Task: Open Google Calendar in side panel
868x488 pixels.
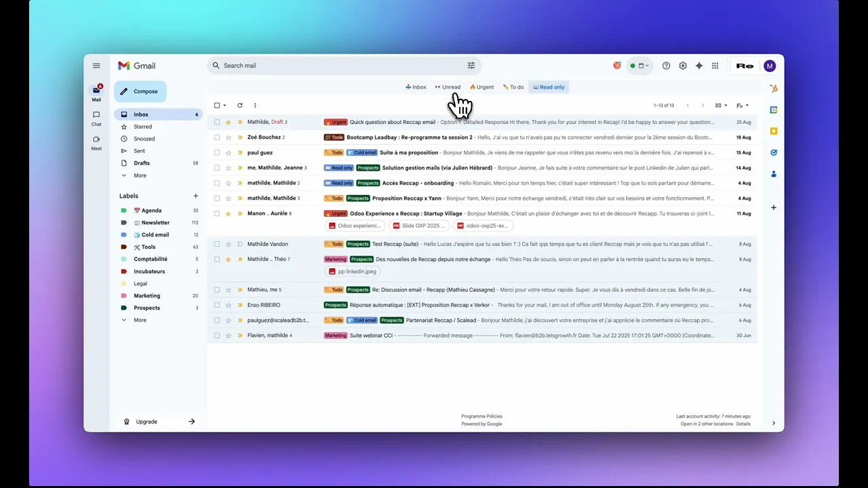Action: pyautogui.click(x=774, y=110)
